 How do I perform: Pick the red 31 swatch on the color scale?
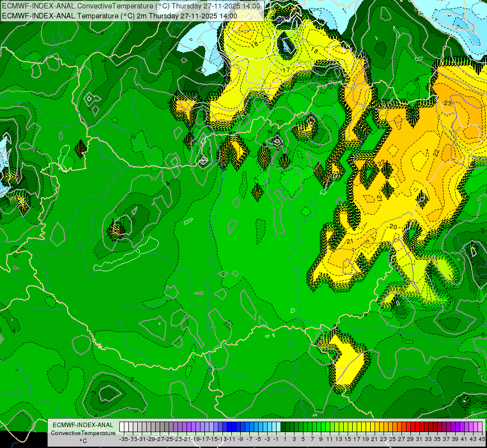pos(417,427)
